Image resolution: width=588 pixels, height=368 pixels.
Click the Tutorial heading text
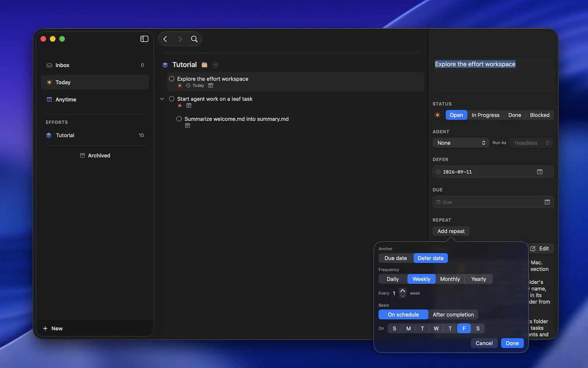184,65
